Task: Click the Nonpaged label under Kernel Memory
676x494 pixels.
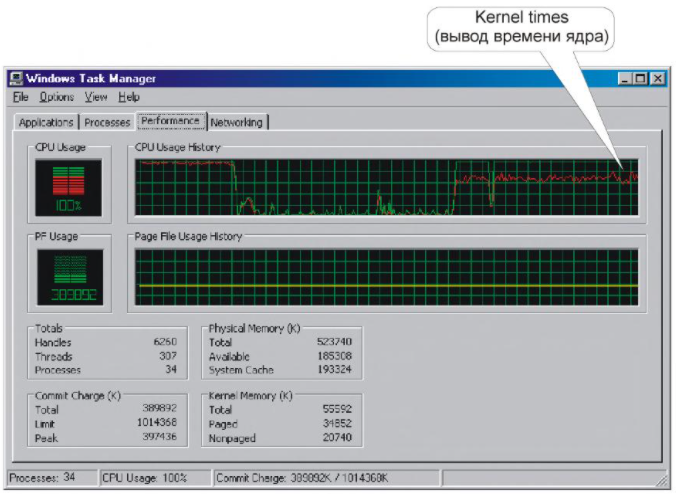Action: 232,438
